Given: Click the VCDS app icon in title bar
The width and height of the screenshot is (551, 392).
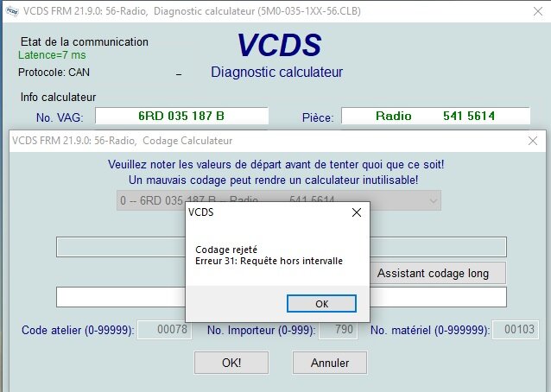Looking at the screenshot, I should pyautogui.click(x=12, y=11).
